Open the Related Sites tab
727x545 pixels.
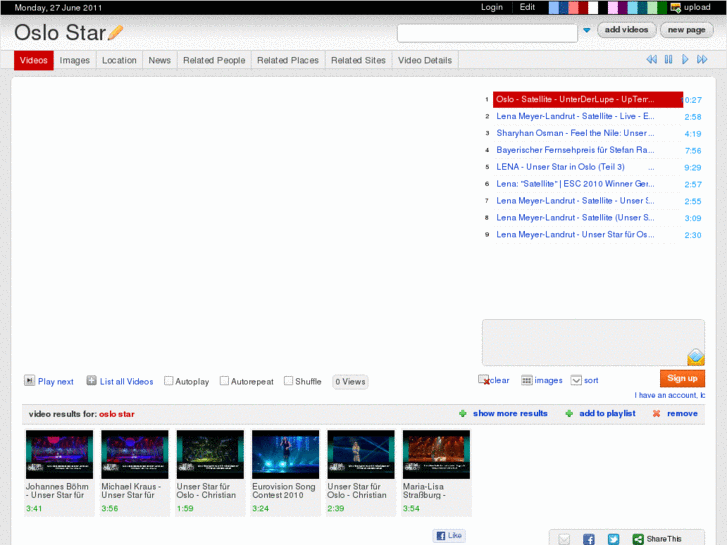click(358, 60)
